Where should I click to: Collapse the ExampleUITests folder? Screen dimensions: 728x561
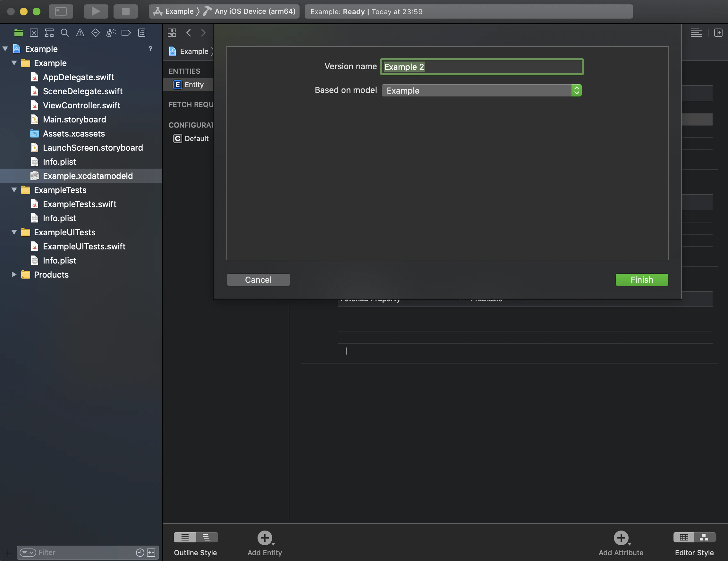tap(14, 232)
